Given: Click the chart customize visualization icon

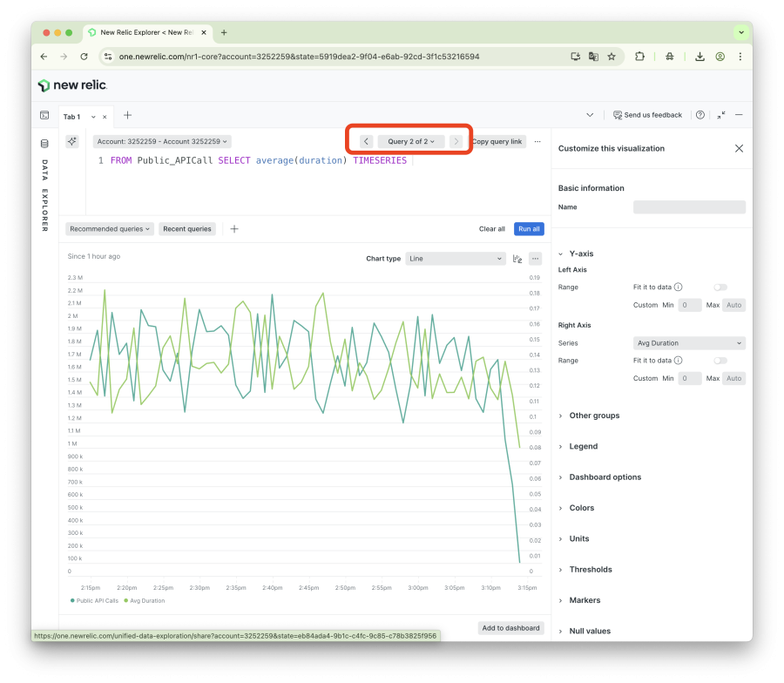Looking at the screenshot, I should 517,259.
